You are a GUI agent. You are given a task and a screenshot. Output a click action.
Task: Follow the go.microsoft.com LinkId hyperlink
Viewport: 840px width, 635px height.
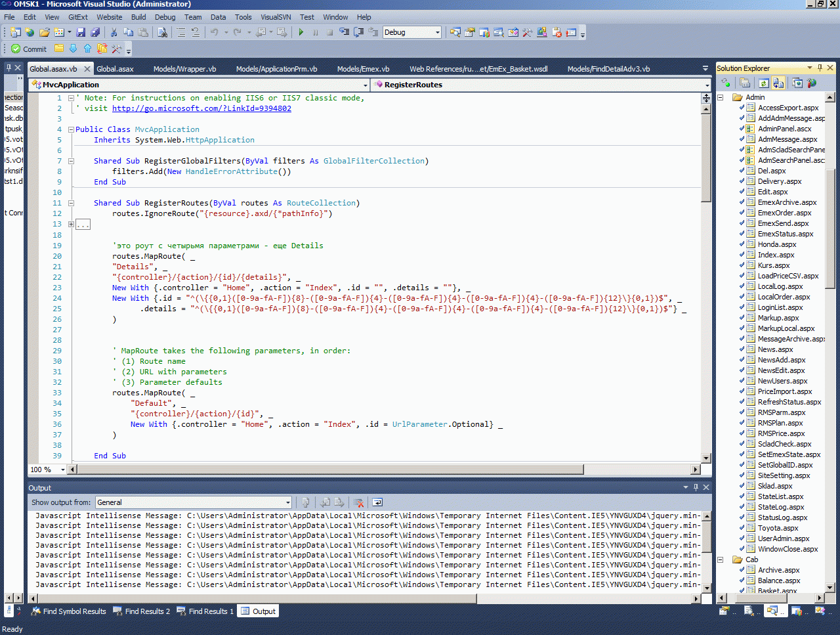[x=201, y=108]
